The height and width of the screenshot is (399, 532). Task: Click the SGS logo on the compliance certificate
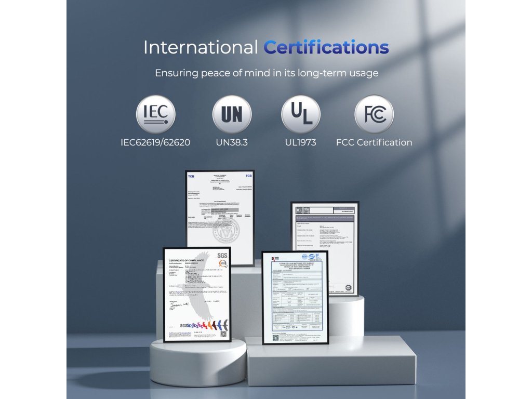pyautogui.click(x=222, y=256)
